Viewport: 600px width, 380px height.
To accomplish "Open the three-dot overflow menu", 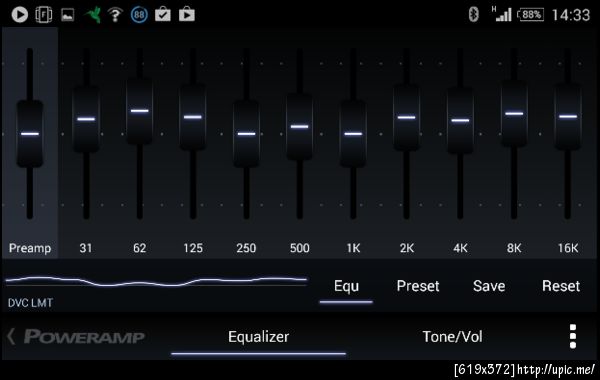I will click(572, 336).
